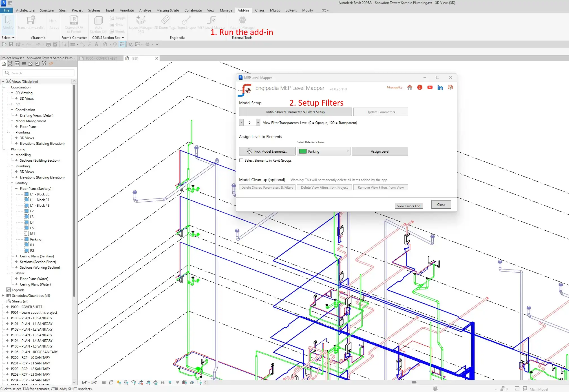Open the Collaborate ribbon tab
569x392 pixels.
point(193,10)
